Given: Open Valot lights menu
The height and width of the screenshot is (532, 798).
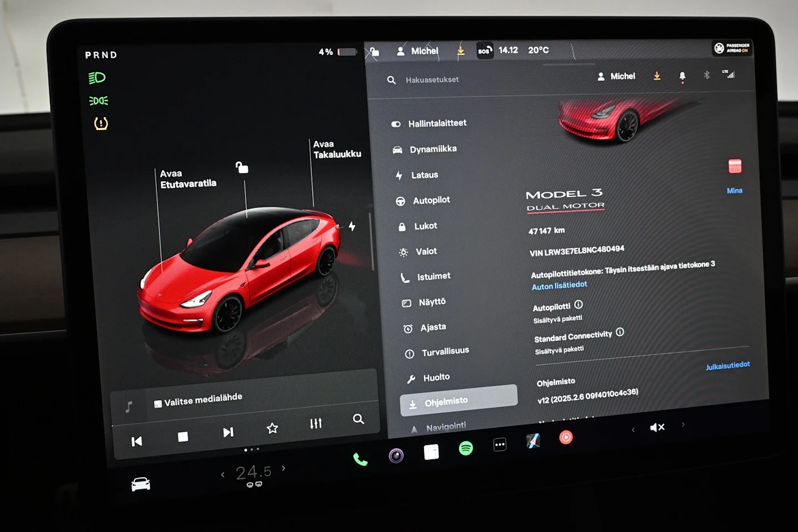Looking at the screenshot, I should (x=418, y=252).
